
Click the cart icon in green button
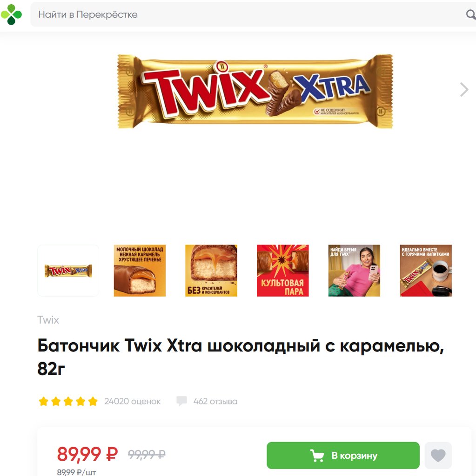317,456
